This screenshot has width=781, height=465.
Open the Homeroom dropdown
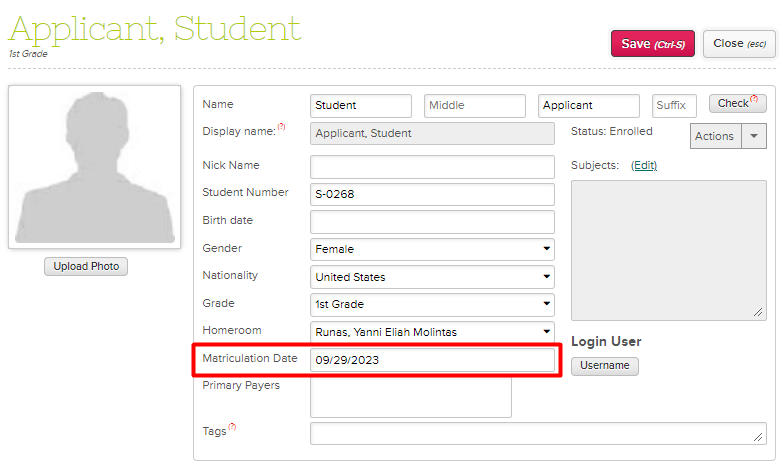pos(432,332)
